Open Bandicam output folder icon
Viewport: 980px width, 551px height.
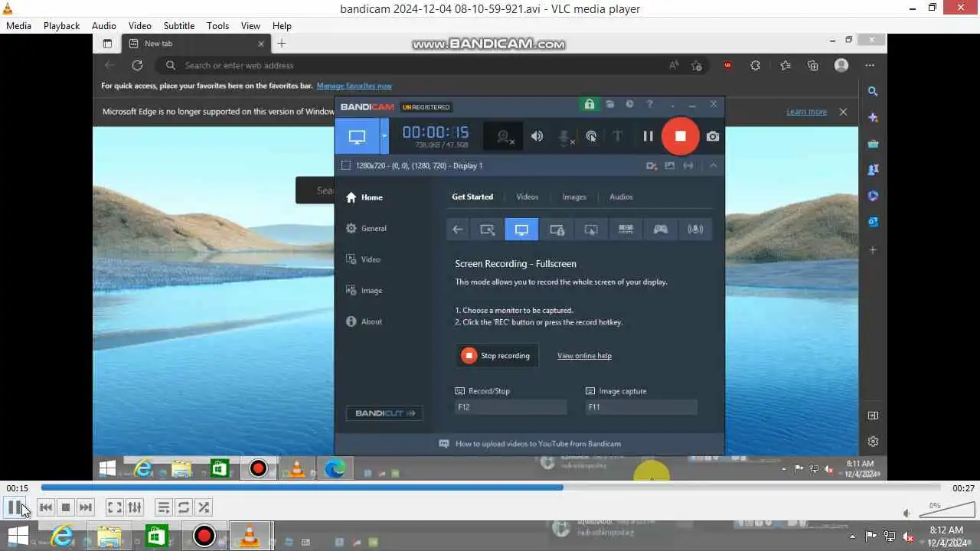610,104
